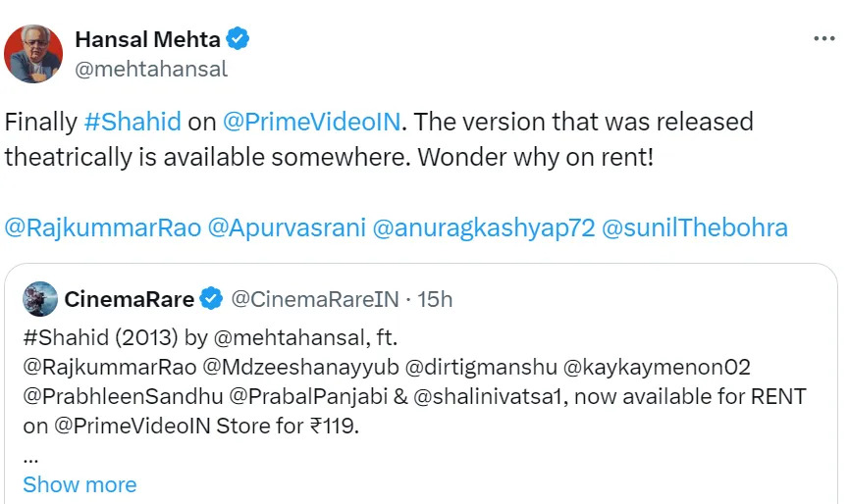Click @Mdzeeshanayyub in the quoted tweet
Image resolution: width=849 pixels, height=504 pixels.
tap(298, 368)
